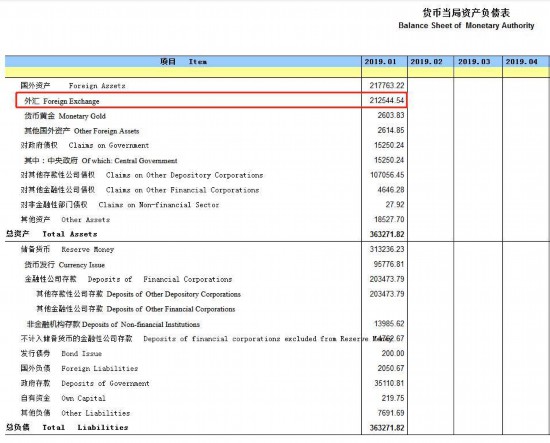Click the Claims on Government label
This screenshot has height=443, width=550.
tap(85, 145)
